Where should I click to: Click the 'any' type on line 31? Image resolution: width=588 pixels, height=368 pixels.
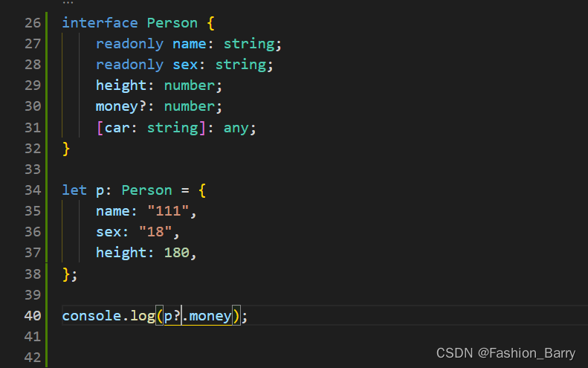[x=236, y=128]
